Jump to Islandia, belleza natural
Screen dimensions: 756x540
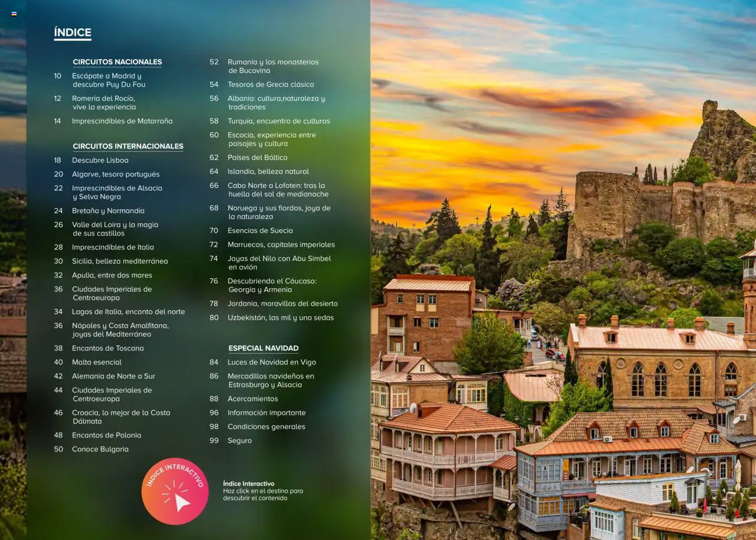tap(268, 171)
